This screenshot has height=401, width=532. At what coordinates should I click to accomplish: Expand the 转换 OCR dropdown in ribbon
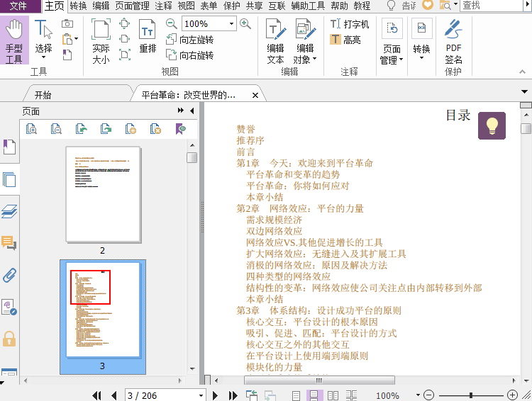tap(422, 58)
